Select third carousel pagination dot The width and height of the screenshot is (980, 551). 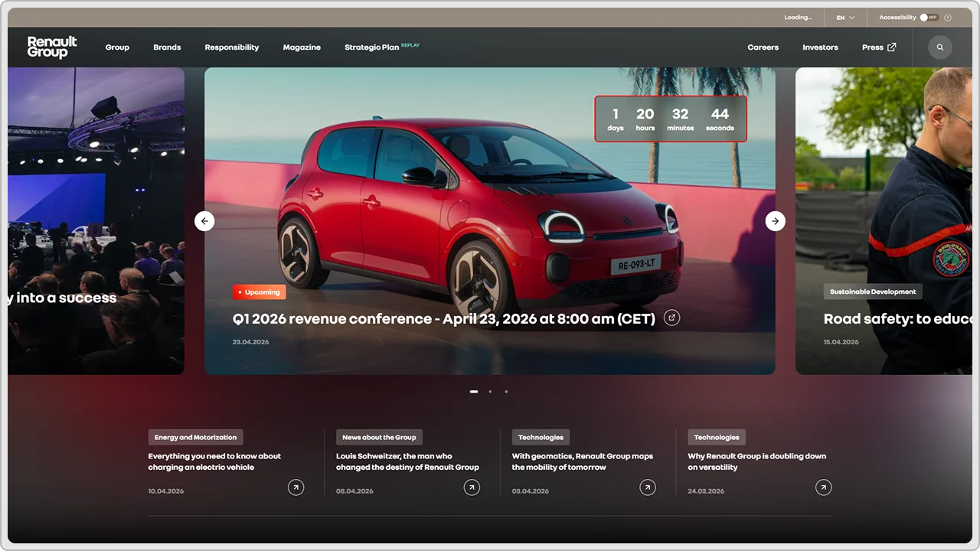coord(506,392)
